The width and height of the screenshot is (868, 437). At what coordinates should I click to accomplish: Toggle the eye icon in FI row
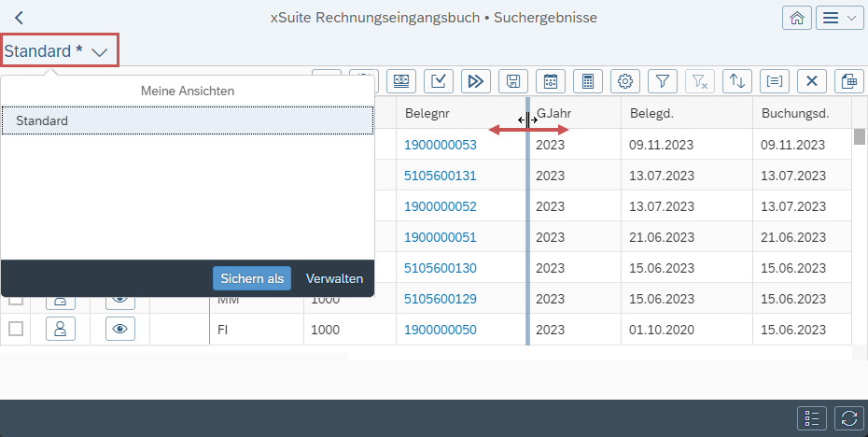click(x=120, y=329)
